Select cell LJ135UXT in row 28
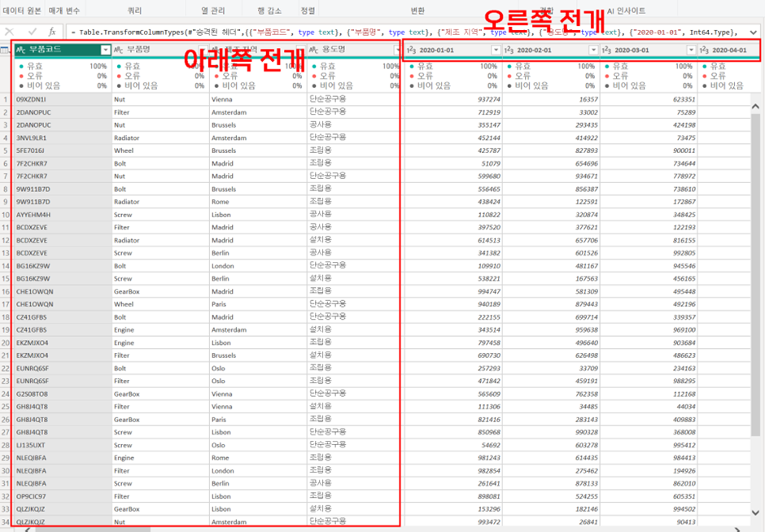Screen dimensions: 765x532 coord(63,445)
